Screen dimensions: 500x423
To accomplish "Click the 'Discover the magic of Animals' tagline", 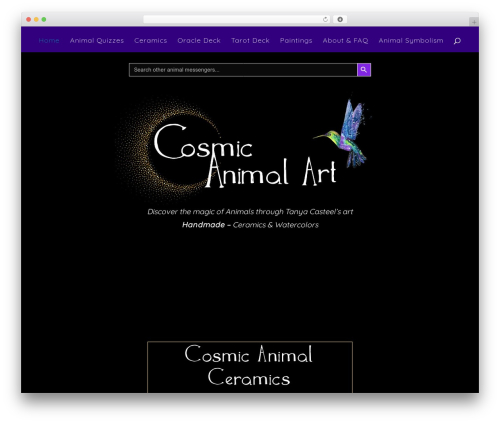I will pyautogui.click(x=250, y=212).
